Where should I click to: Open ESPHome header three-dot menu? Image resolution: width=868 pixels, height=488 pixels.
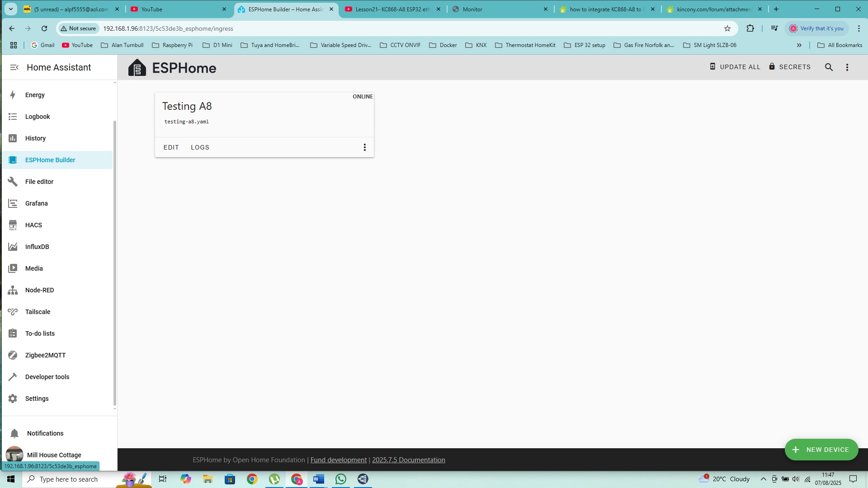click(847, 67)
